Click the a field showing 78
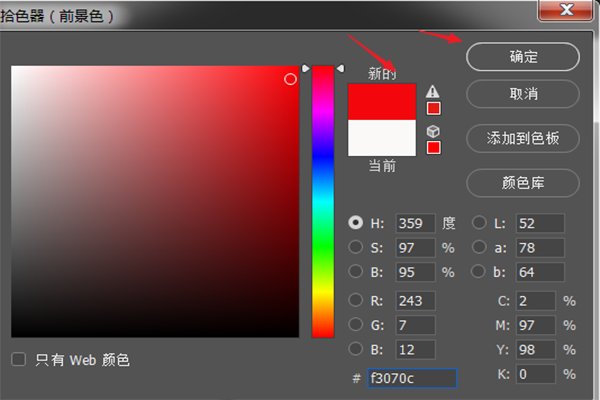 point(540,248)
